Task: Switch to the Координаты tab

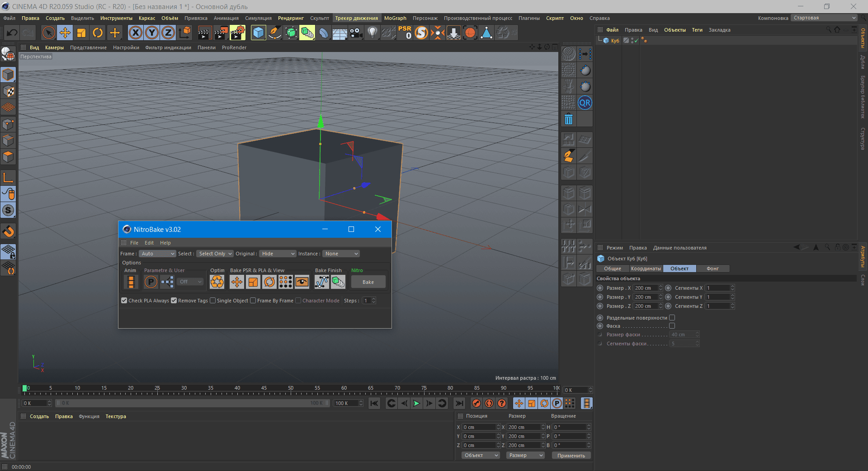Action: point(646,268)
